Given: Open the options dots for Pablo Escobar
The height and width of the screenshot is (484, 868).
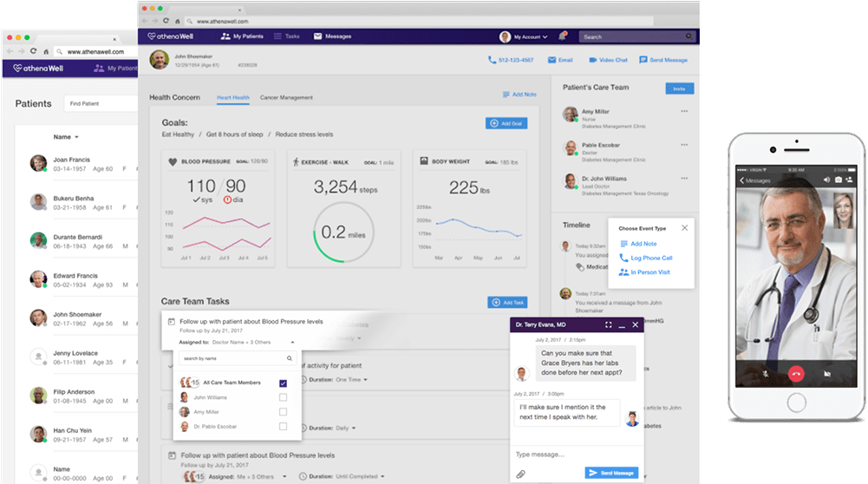Looking at the screenshot, I should coord(684,145).
